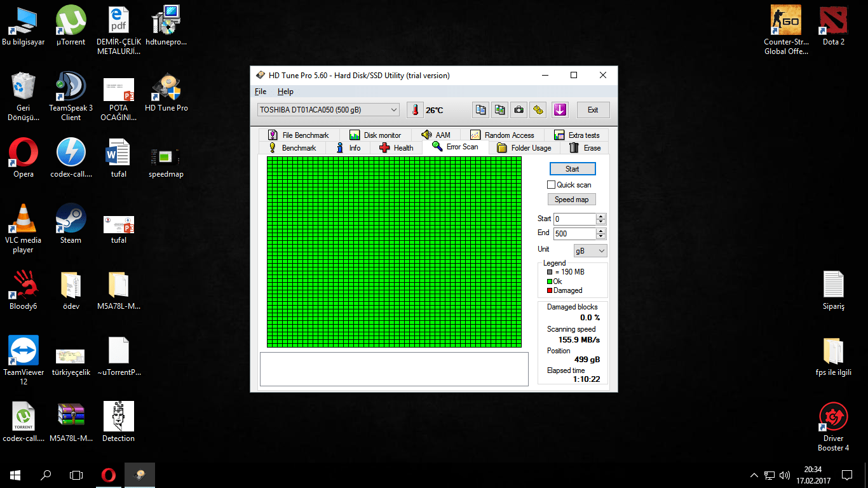
Task: Open Task View from the taskbar
Action: [x=76, y=475]
